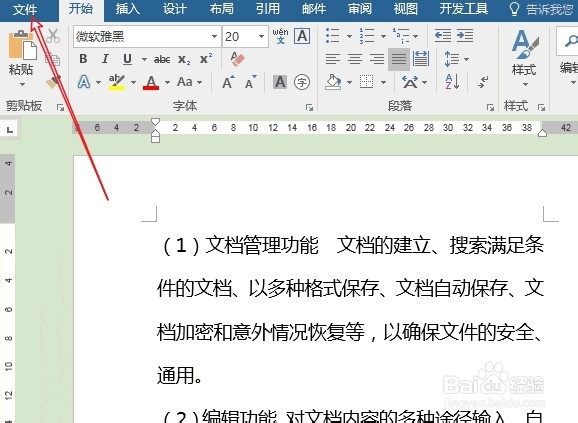Toggle show paragraph marks icon
This screenshot has width=578, height=423.
483,82
